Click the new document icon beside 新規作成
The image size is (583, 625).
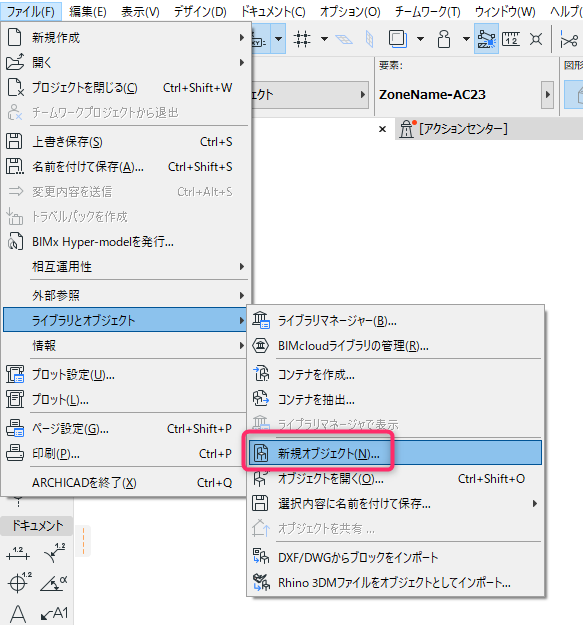pyautogui.click(x=15, y=37)
